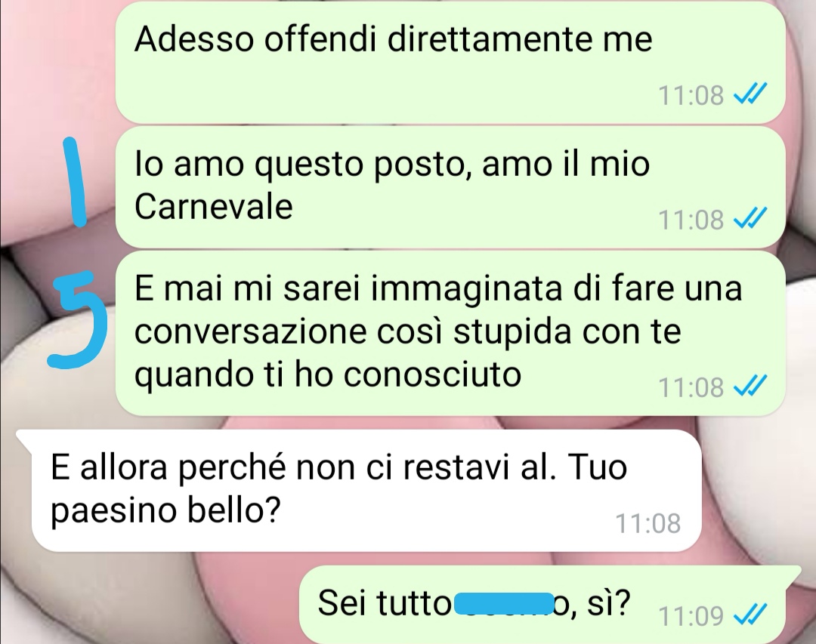This screenshot has height=644, width=816.
Task: Click blue ticks on 'conversazione così stupida' message
Action: (750, 387)
